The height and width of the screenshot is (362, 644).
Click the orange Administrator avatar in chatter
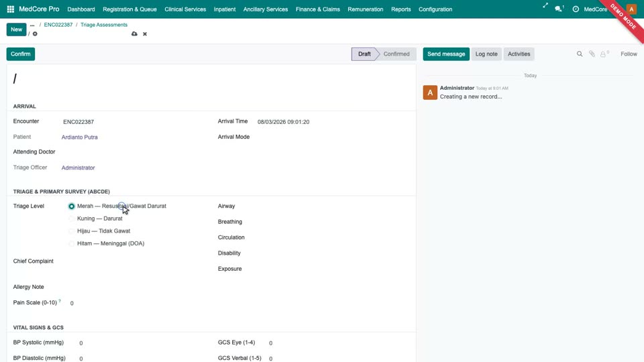[x=430, y=93]
